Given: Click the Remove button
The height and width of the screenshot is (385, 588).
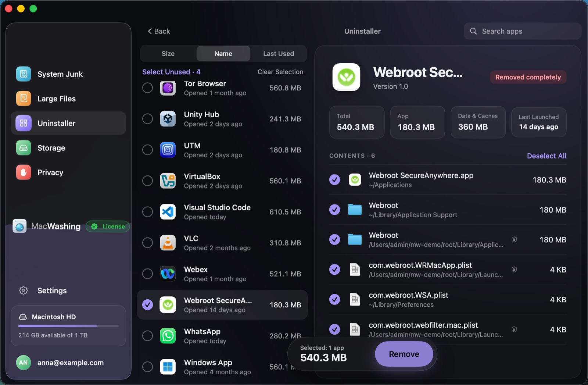Looking at the screenshot, I should pos(404,354).
